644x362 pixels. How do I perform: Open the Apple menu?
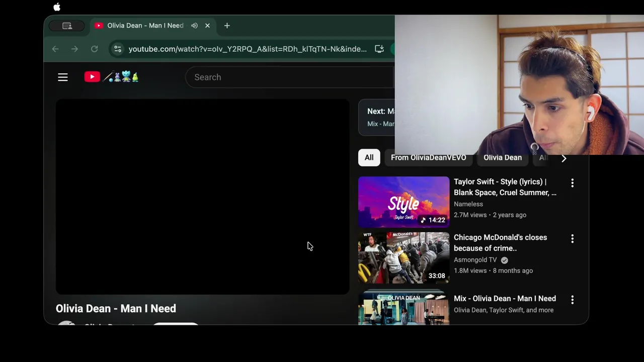pos(57,7)
